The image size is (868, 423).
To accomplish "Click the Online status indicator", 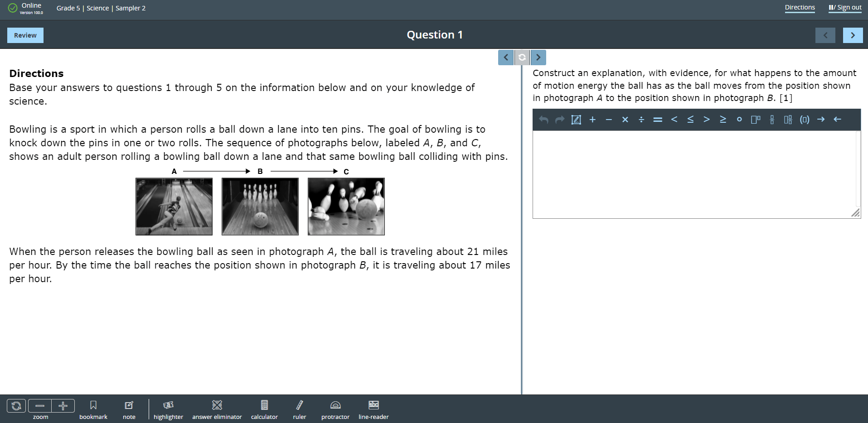I will (x=26, y=8).
